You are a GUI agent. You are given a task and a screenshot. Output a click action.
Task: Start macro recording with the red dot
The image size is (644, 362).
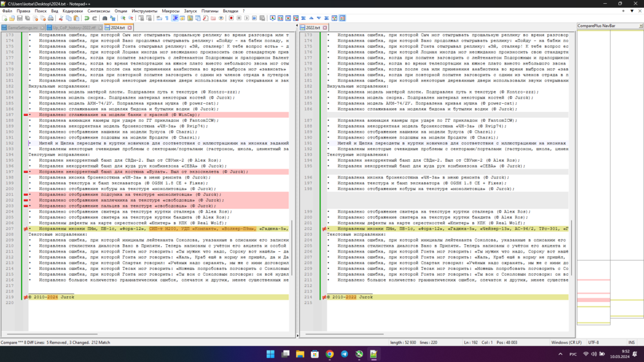231,18
